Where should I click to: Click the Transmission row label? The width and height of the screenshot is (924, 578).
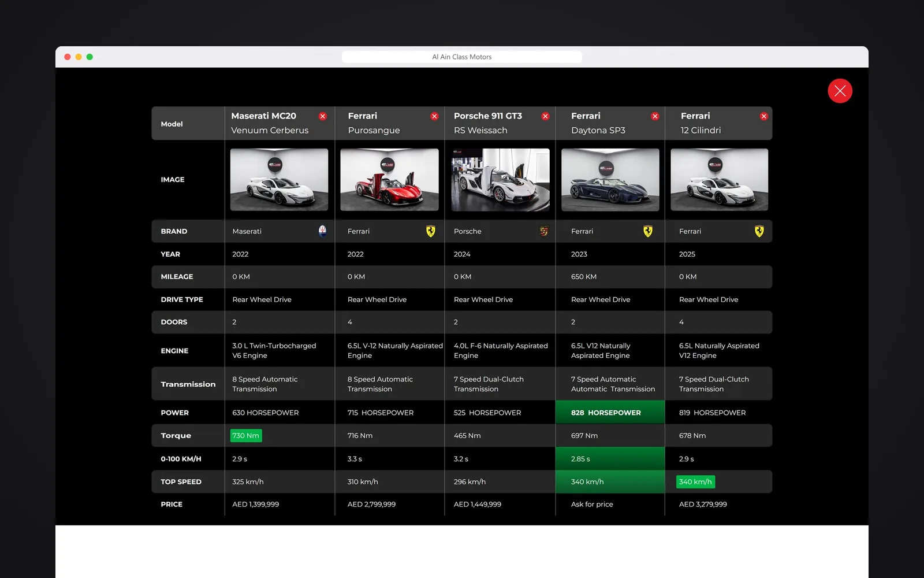click(188, 384)
